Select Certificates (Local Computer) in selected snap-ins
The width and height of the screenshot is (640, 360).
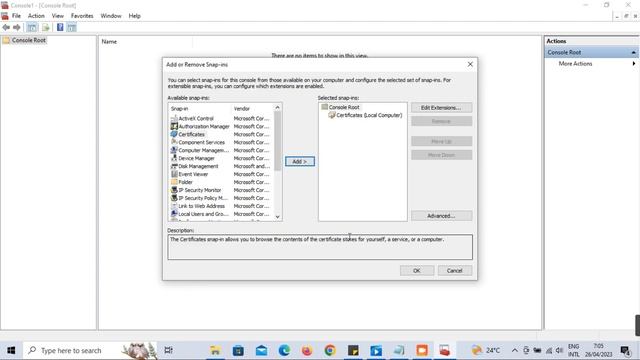365,116
